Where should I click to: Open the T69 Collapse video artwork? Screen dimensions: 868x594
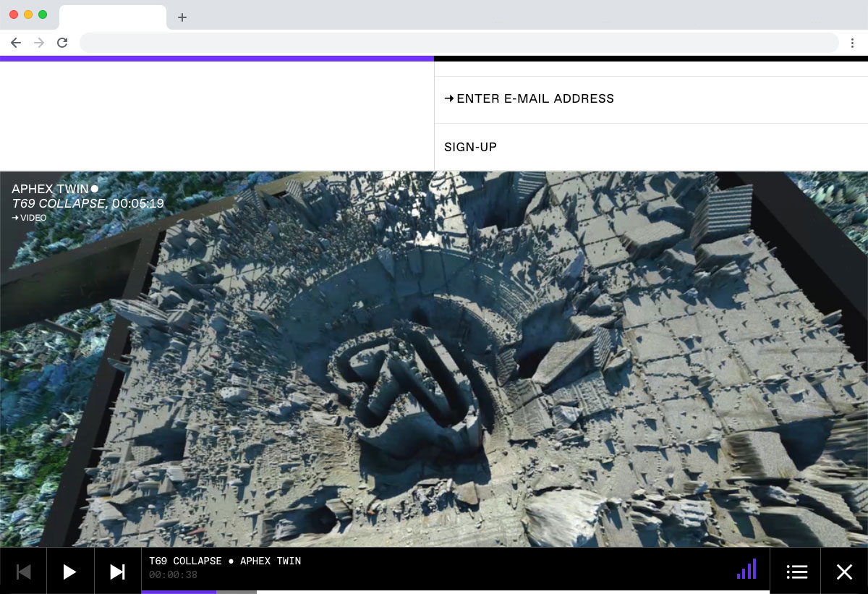pos(434,359)
